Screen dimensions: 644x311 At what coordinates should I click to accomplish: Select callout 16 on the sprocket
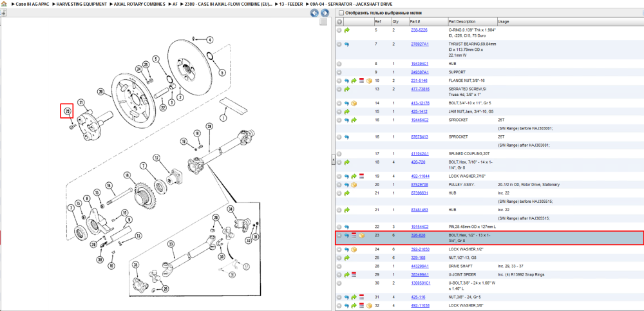coord(127,175)
